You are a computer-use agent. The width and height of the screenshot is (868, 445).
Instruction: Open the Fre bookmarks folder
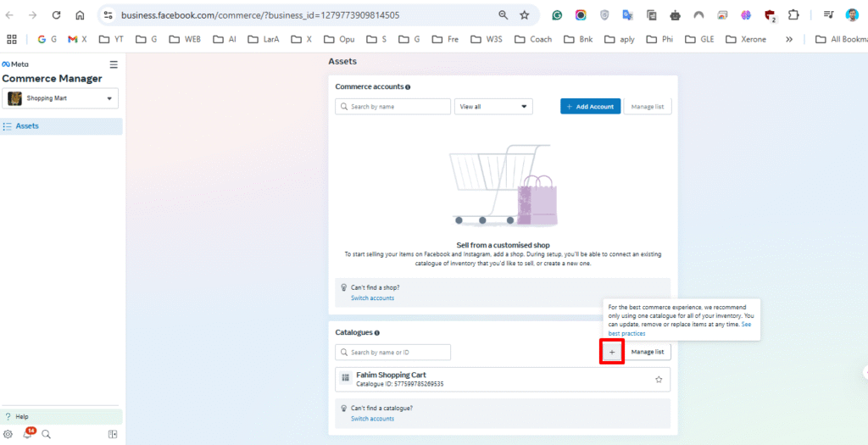pyautogui.click(x=445, y=39)
